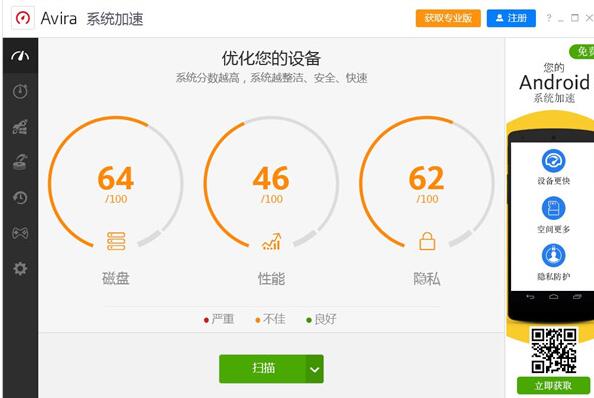Click the Avira logo icon
The image size is (594, 398).
[23, 18]
